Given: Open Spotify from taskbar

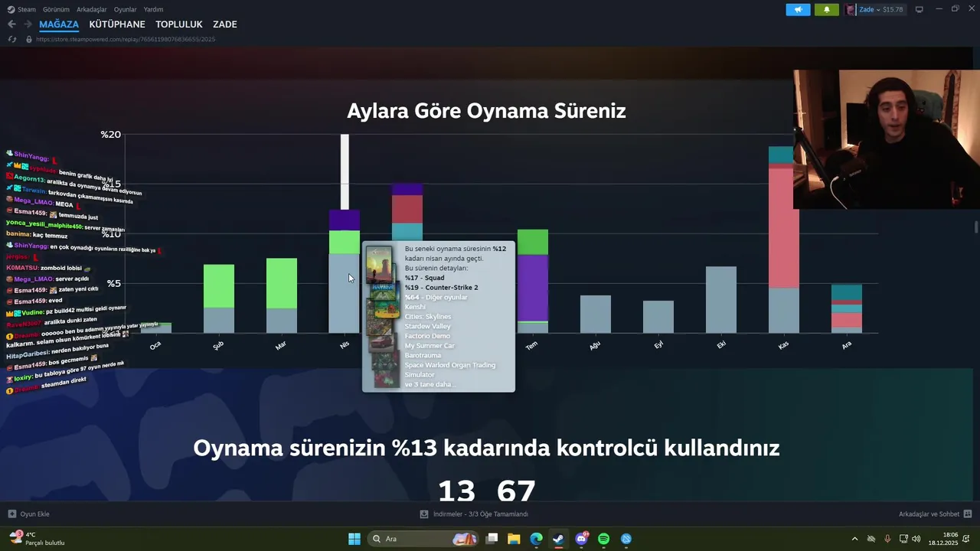Looking at the screenshot, I should (603, 539).
